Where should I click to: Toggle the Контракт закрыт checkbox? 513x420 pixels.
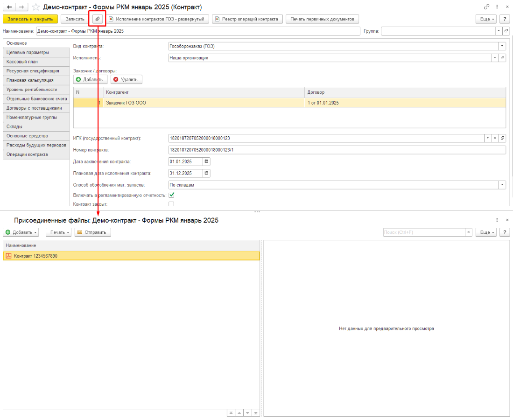[x=171, y=204]
